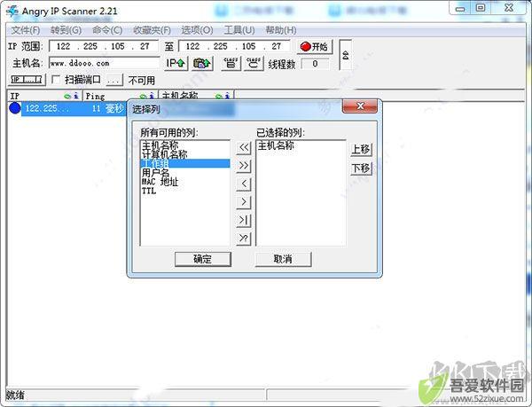
Task: Select TTL in available columns list
Action: pyautogui.click(x=185, y=191)
